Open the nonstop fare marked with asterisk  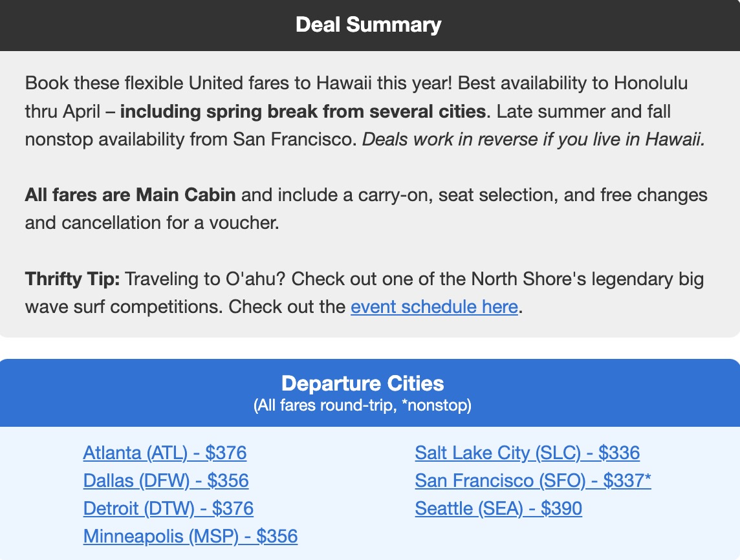[533, 480]
